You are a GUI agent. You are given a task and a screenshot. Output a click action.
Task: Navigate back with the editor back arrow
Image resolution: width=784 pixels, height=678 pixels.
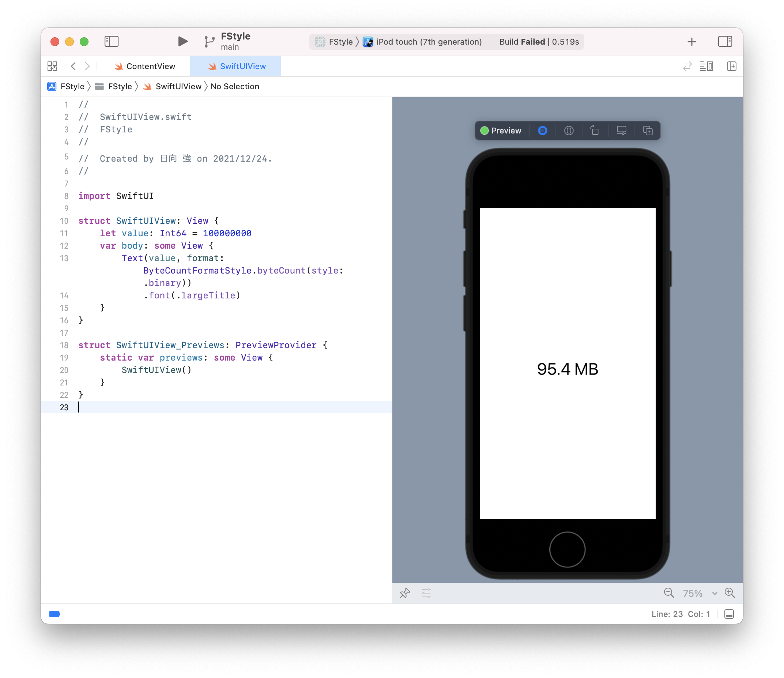[73, 66]
